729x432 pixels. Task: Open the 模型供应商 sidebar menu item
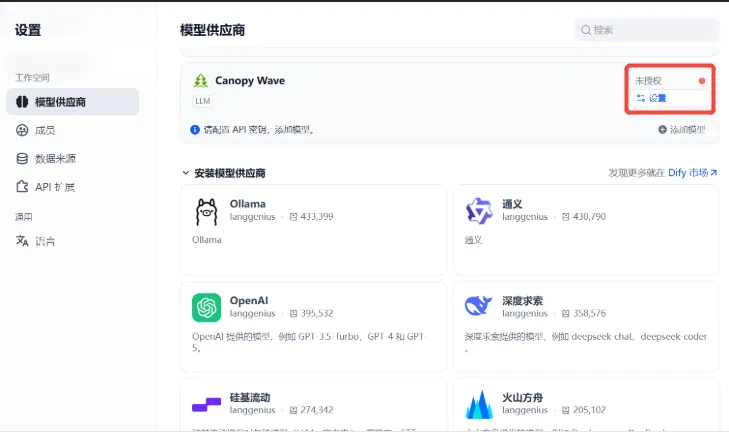(x=73, y=101)
